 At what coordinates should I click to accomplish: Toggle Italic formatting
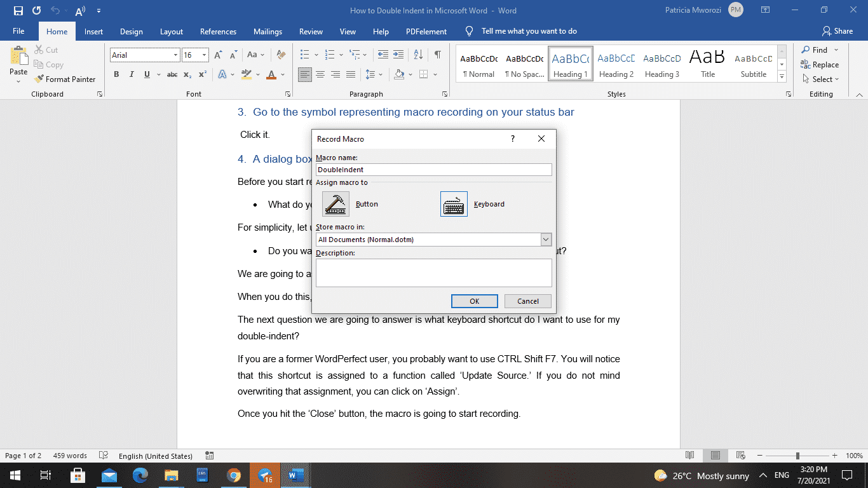[132, 74]
